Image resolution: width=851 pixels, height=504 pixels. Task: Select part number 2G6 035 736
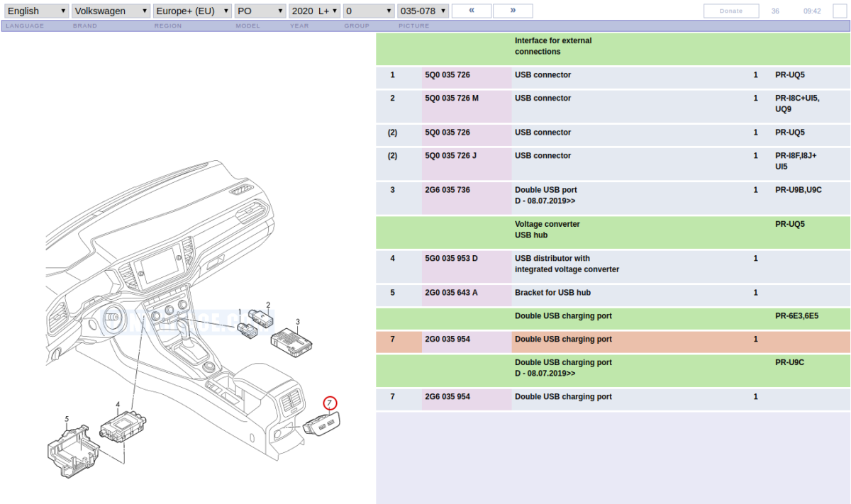[x=447, y=190]
